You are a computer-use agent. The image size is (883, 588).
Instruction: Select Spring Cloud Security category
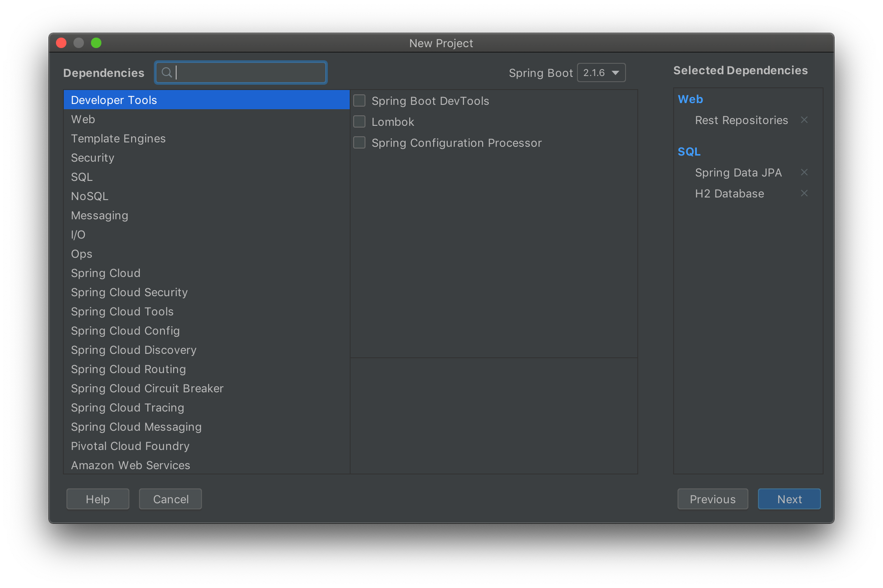206,292
